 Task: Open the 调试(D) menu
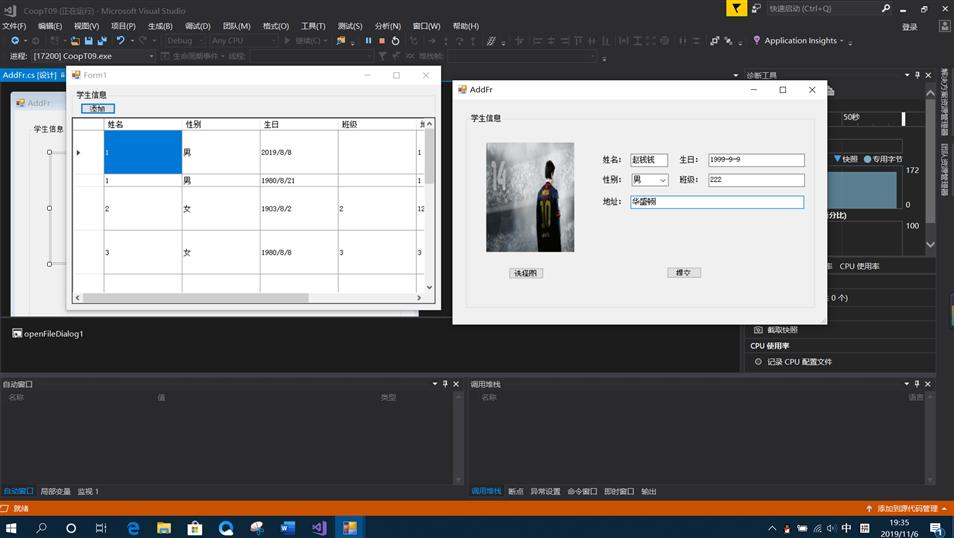(198, 26)
